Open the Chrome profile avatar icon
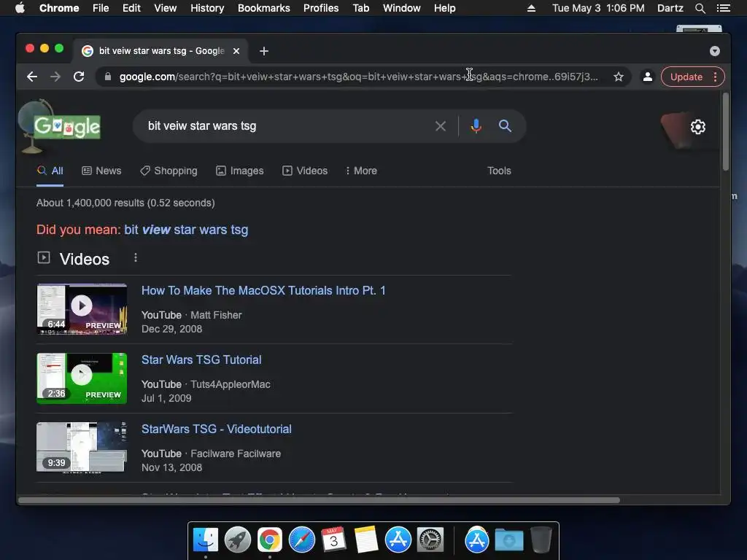 point(648,77)
